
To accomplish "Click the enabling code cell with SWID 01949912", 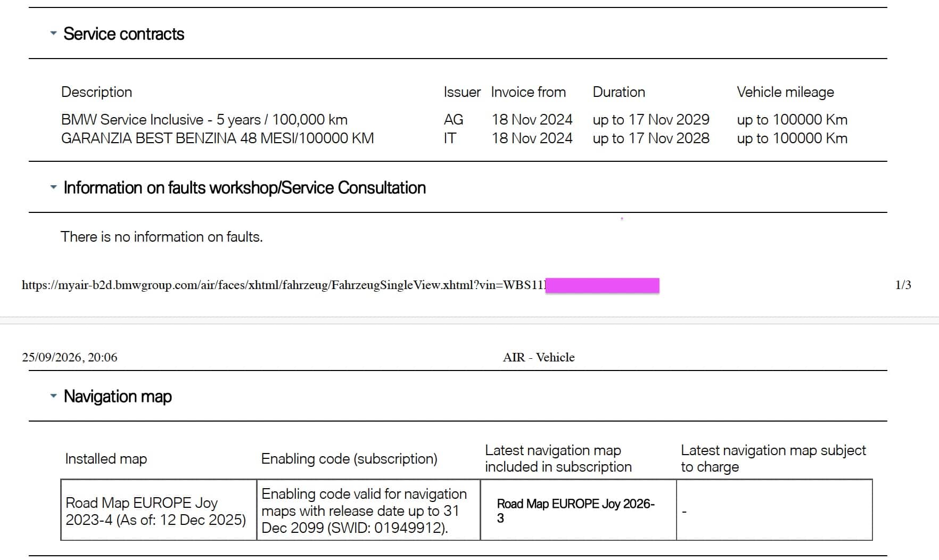I will pos(368,510).
